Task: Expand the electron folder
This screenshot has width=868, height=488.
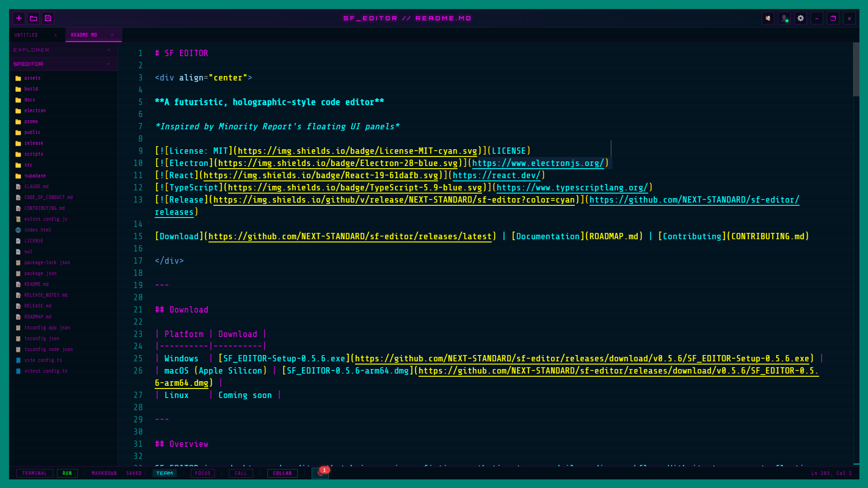Action: 63,110
